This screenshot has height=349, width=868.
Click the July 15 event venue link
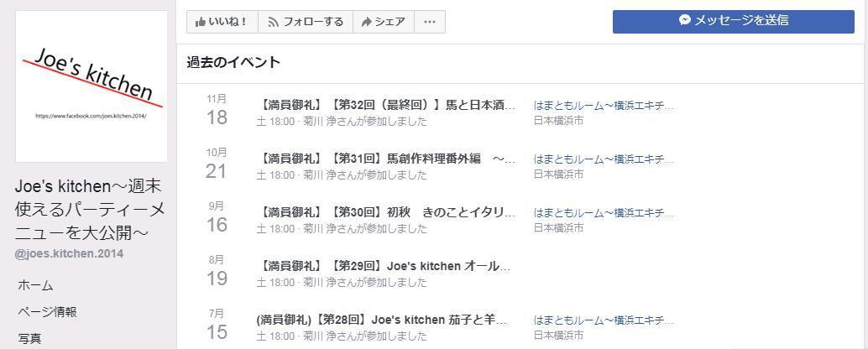[x=603, y=320]
